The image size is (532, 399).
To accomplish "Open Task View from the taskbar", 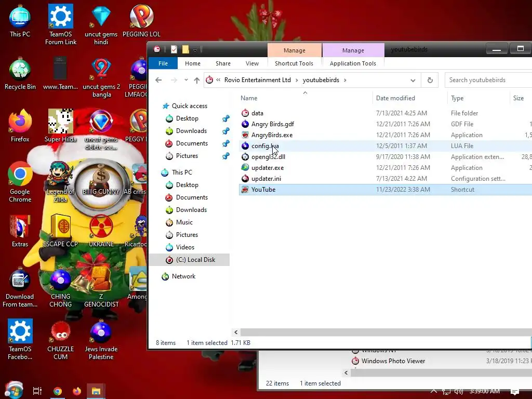I will (x=37, y=391).
